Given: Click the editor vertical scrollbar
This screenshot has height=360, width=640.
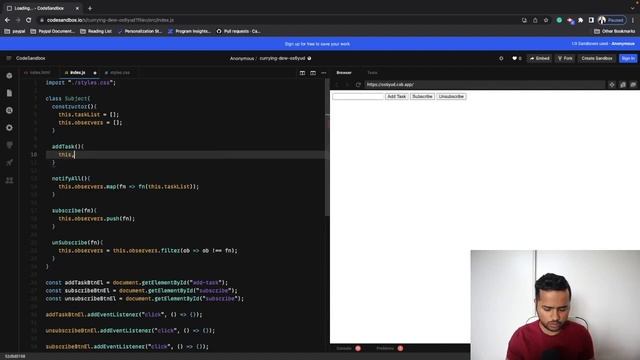Looking at the screenshot, I should pyautogui.click(x=327, y=147).
